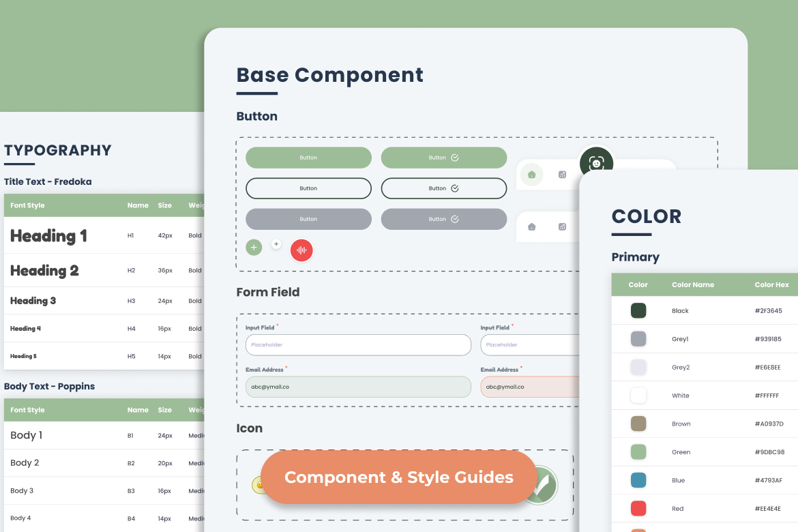The image size is (798, 532).
Task: Click the small white plus icon
Action: pos(276,243)
